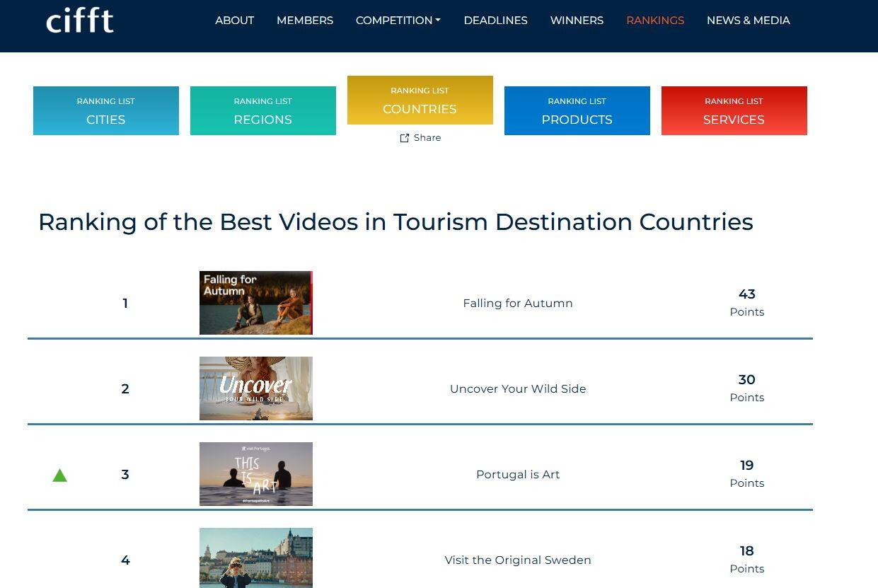This screenshot has height=588, width=878.
Task: Select the Countries ranking list tab
Action: [x=420, y=100]
